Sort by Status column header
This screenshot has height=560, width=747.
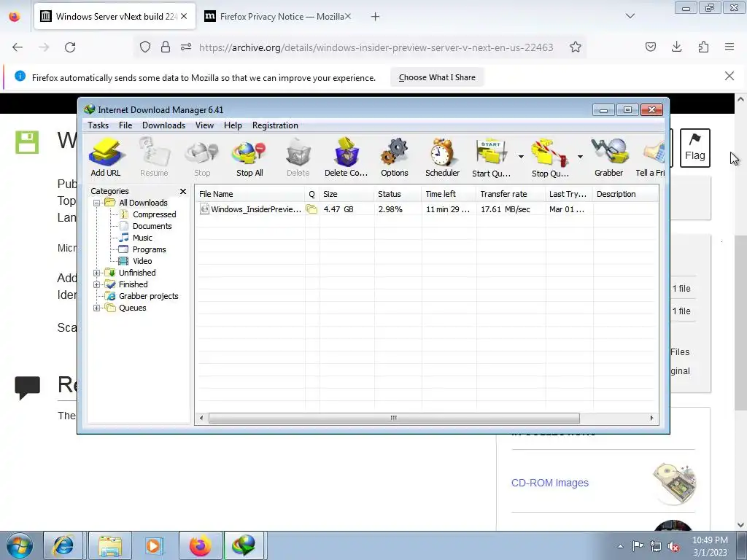click(x=398, y=194)
